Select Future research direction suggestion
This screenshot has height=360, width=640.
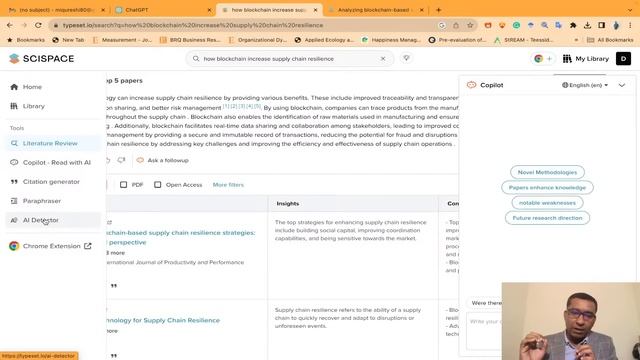click(547, 218)
